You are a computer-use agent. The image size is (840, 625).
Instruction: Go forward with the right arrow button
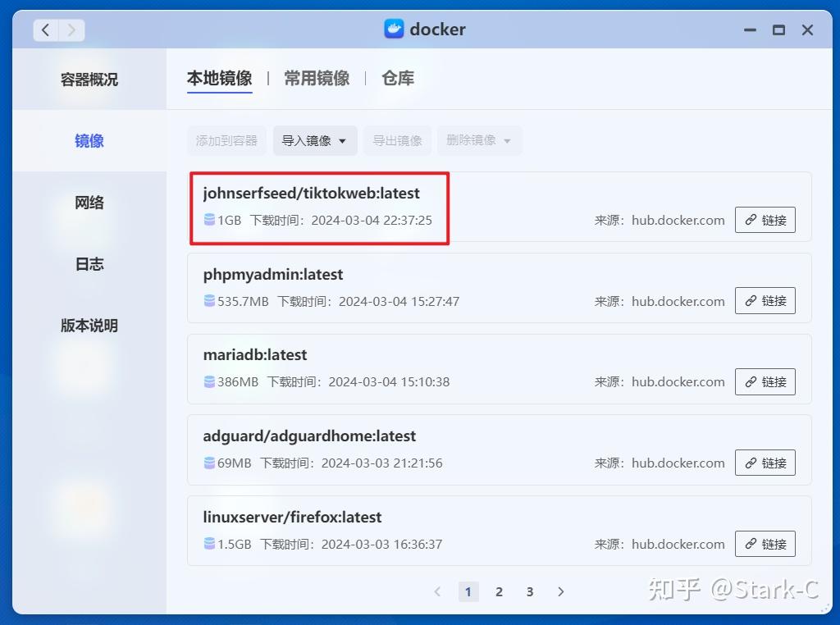(x=72, y=30)
